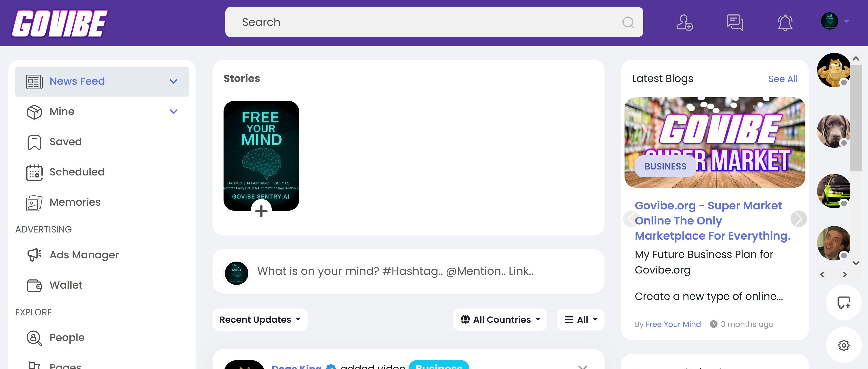Open the messages chat icon in header
The height and width of the screenshot is (369, 868).
(735, 22)
